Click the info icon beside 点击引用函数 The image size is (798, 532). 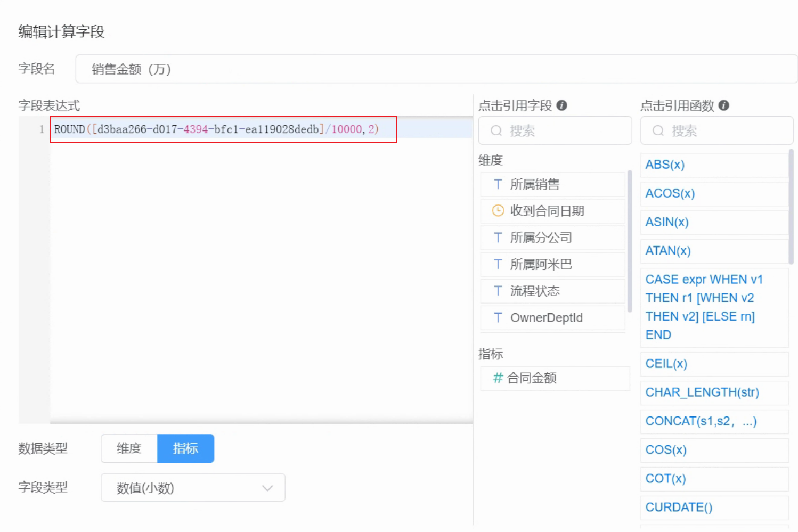click(723, 105)
